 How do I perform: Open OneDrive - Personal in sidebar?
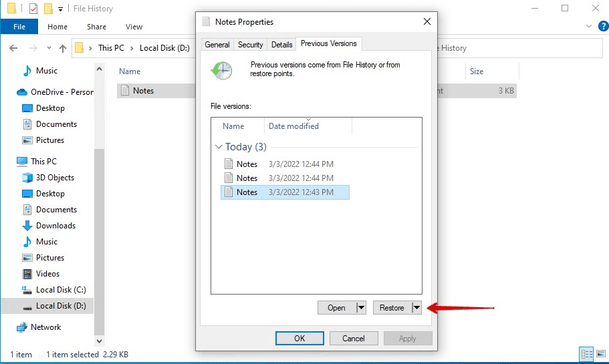[54, 92]
